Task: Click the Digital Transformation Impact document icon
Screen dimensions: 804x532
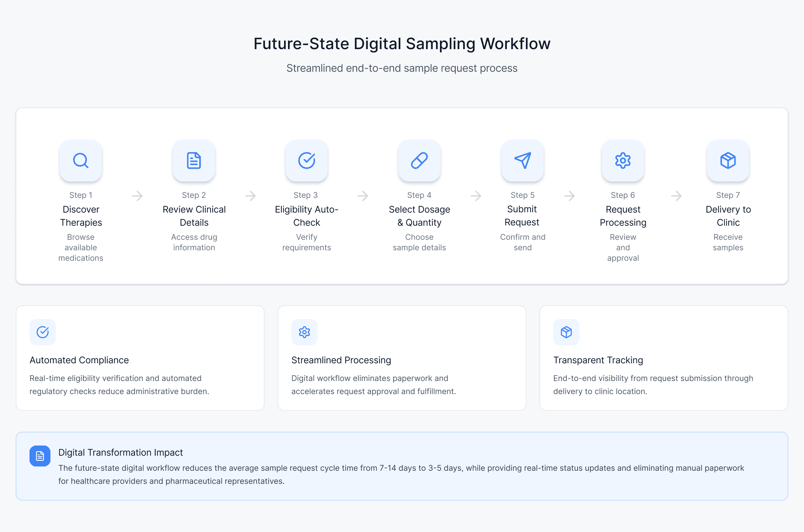Action: coord(40,456)
